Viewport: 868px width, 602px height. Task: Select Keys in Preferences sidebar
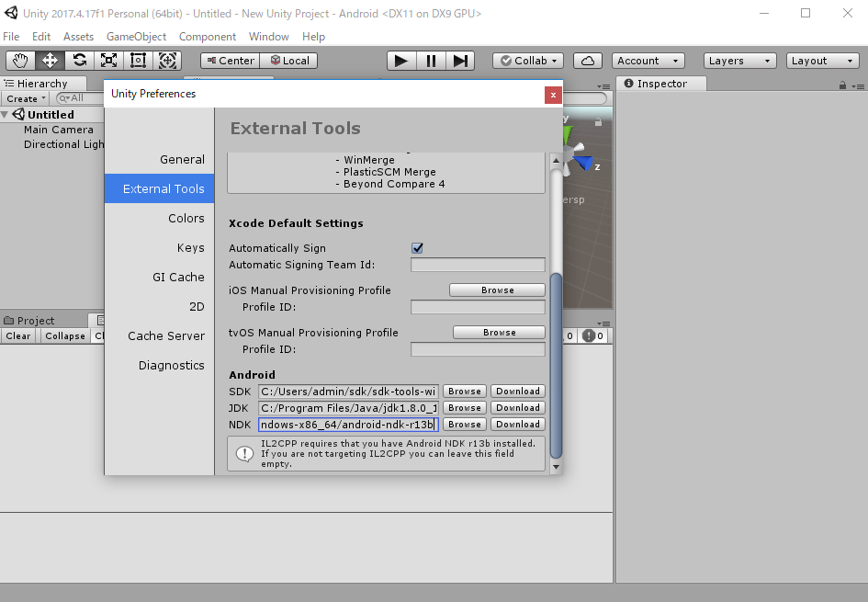(x=160, y=247)
